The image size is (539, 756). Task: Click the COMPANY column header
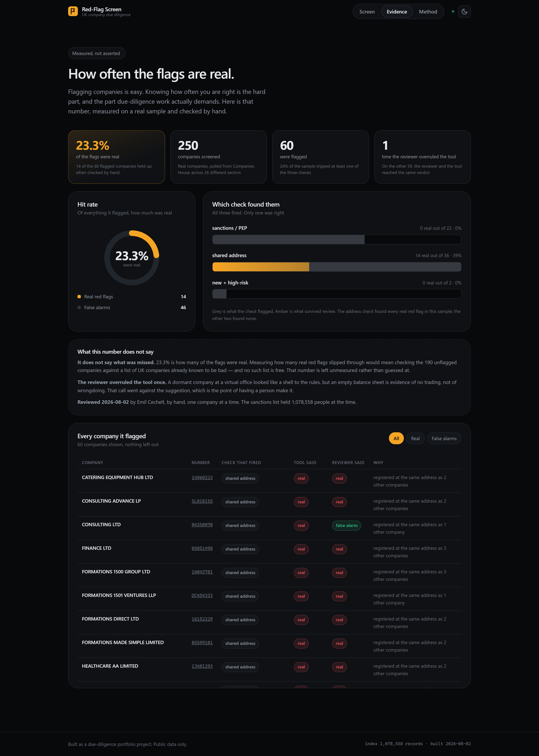(93, 463)
